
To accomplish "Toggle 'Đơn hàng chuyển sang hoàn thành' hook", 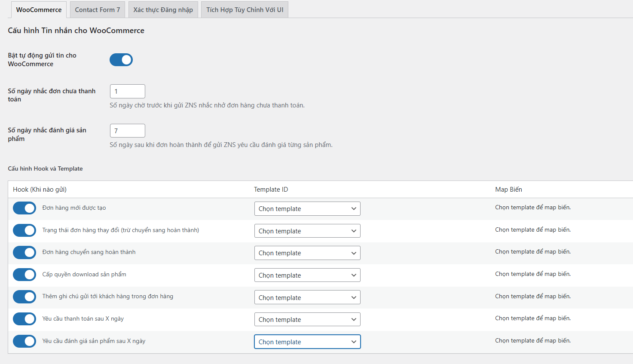I will (24, 252).
